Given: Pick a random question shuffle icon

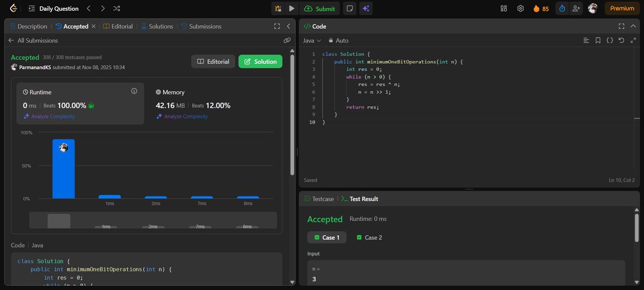Looking at the screenshot, I should coord(117,9).
